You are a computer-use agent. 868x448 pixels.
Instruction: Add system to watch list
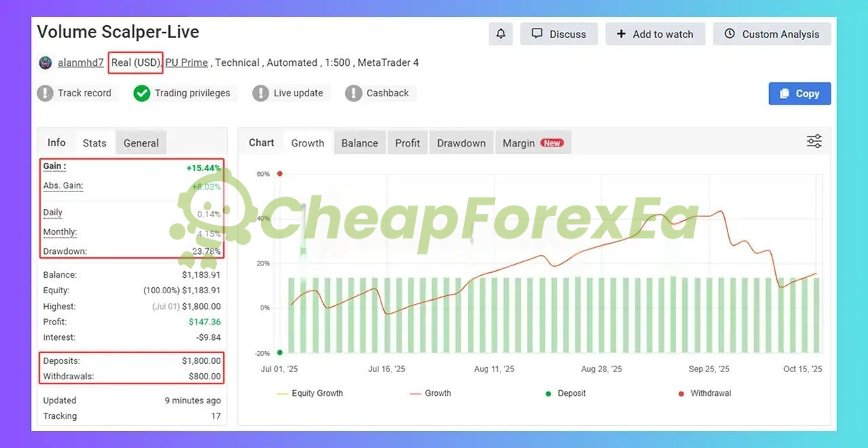coord(655,34)
